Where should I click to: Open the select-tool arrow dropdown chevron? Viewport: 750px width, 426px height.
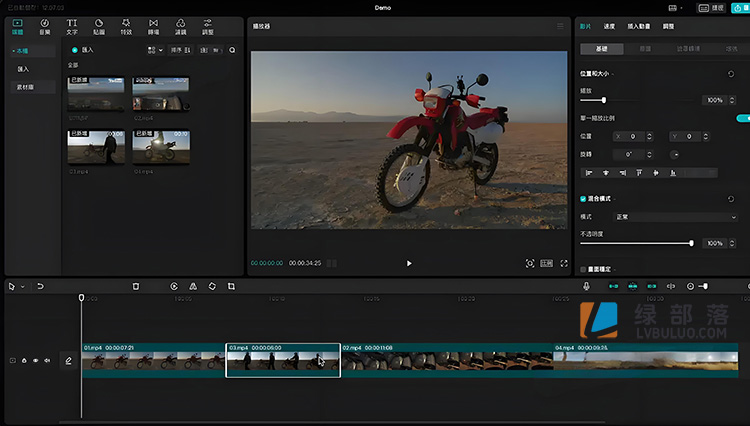pos(22,287)
